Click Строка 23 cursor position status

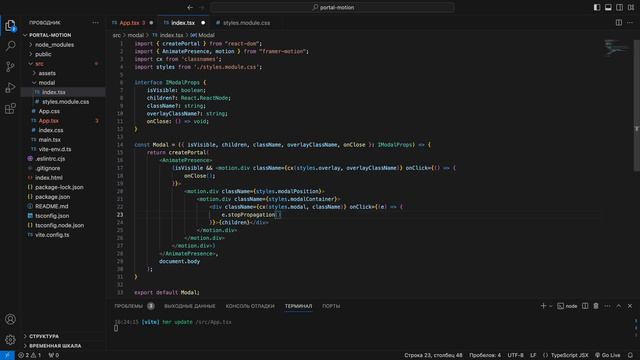(x=433, y=356)
